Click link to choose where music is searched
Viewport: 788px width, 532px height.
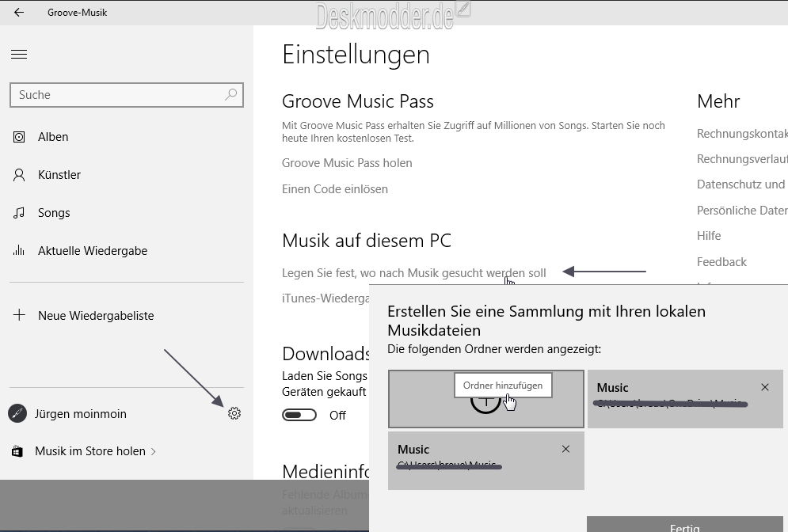413,273
